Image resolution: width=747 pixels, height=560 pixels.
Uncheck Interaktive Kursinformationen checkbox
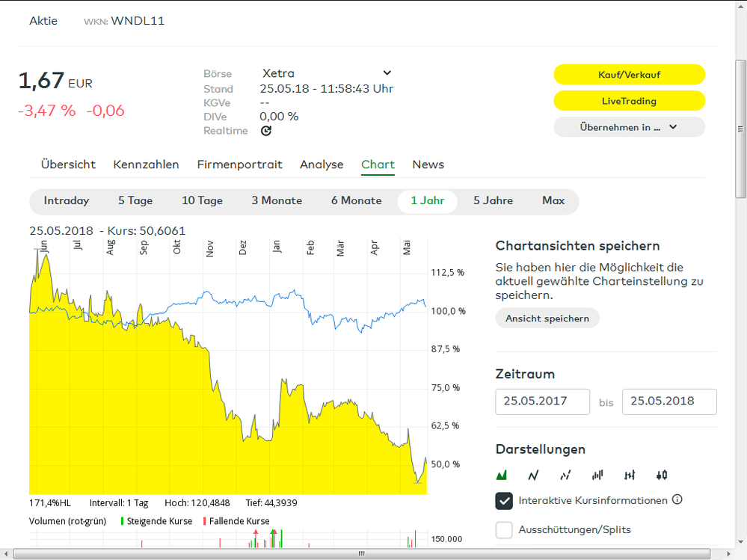coord(504,500)
